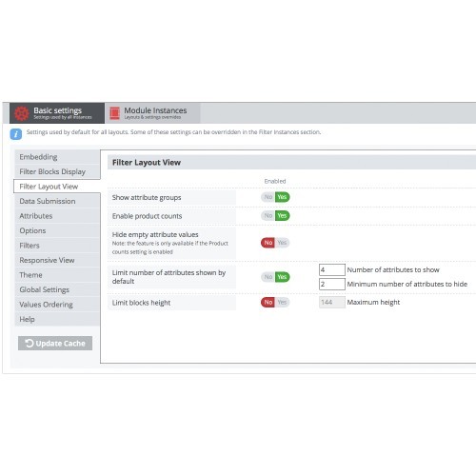This screenshot has height=476, width=476.
Task: Toggle Enable product counts switch
Action: (x=275, y=216)
